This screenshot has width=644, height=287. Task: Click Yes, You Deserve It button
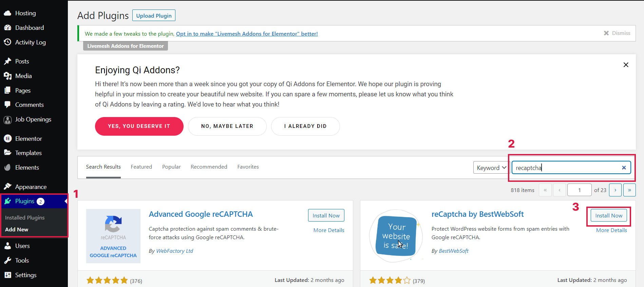click(139, 126)
